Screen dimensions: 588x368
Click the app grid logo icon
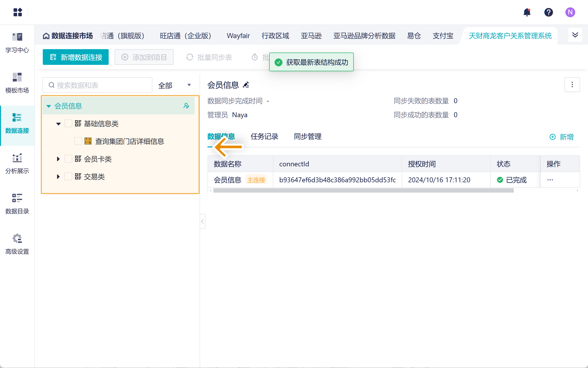coord(18,12)
